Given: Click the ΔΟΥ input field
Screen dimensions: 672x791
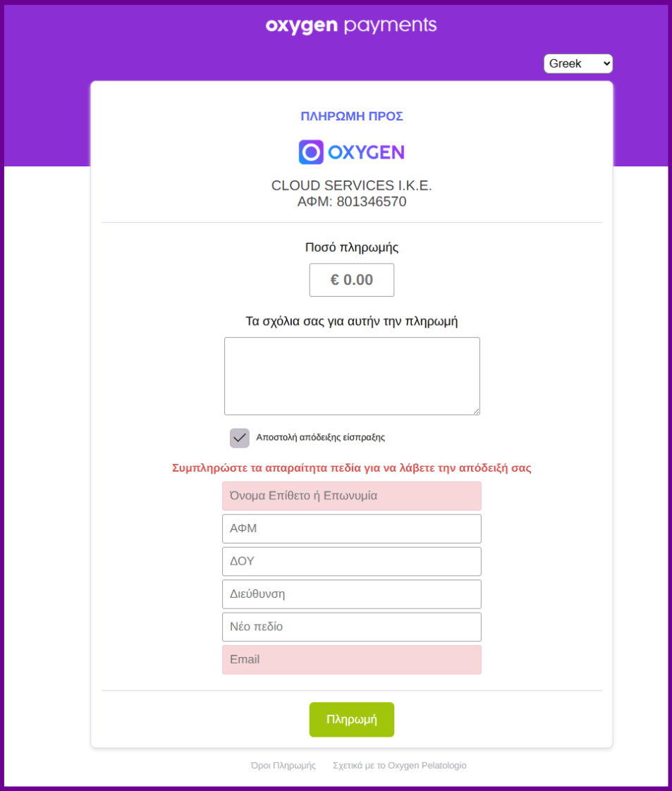Looking at the screenshot, I should 352,561.
